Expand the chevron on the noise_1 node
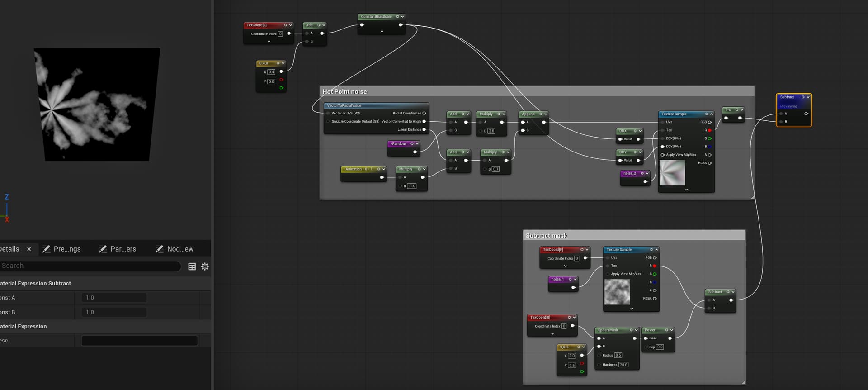The height and width of the screenshot is (390, 868). (575, 279)
